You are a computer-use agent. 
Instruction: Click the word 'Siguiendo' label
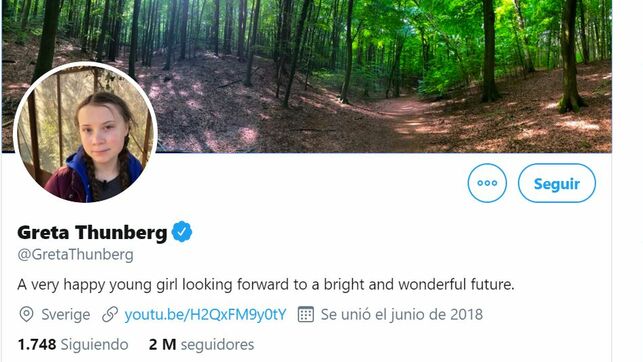(95, 345)
